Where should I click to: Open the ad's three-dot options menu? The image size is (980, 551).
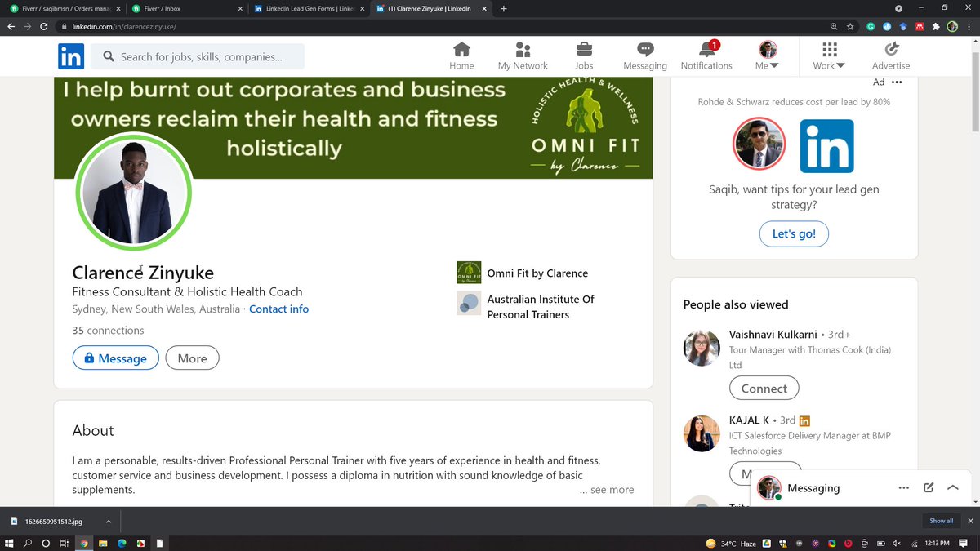coord(897,82)
